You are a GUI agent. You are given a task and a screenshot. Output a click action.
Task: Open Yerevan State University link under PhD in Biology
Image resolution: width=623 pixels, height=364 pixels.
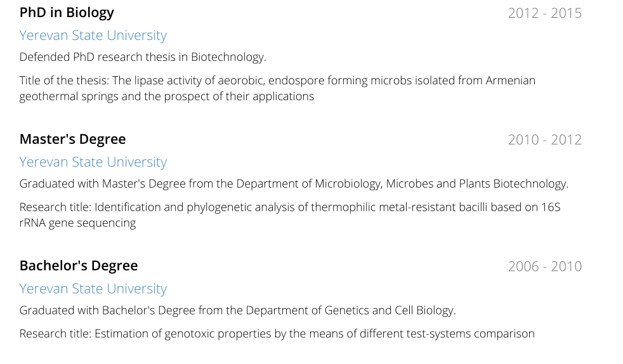tap(93, 36)
